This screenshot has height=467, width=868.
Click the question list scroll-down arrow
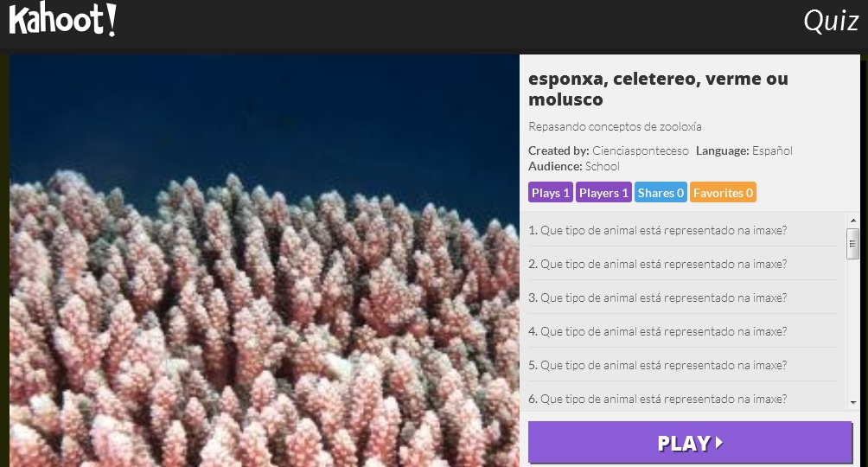point(852,404)
